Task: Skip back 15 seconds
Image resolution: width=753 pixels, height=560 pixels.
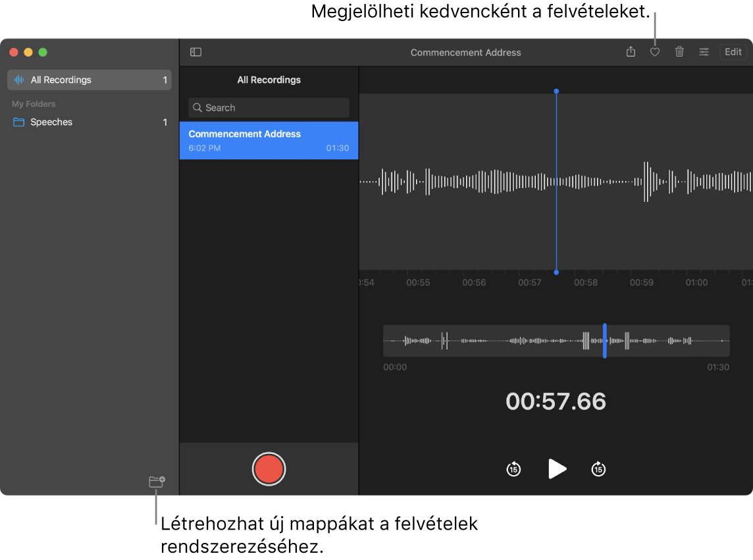Action: 513,469
